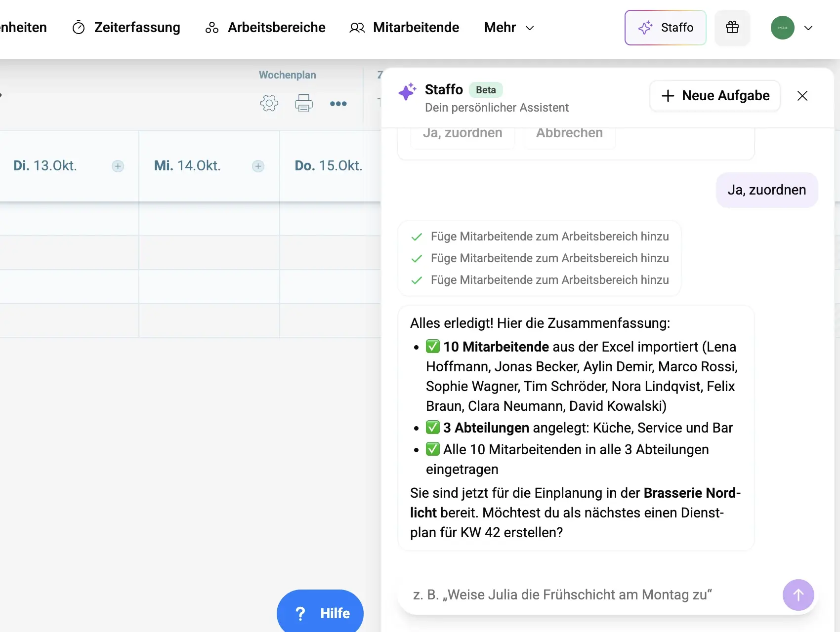This screenshot has height=632, width=840.
Task: Open the gift box icon
Action: tap(732, 28)
